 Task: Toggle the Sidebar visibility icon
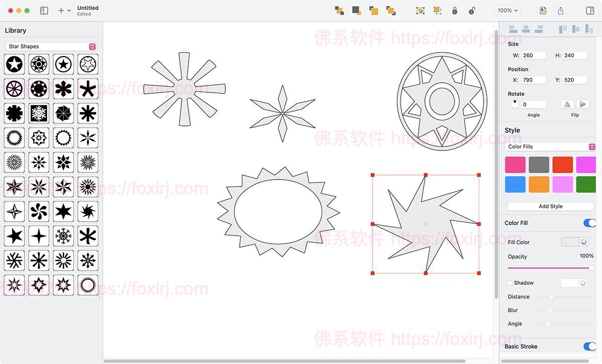(44, 10)
